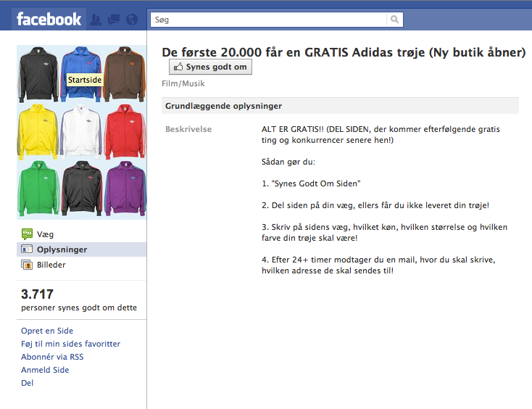Report page with Anmeld Side link

[x=45, y=370]
